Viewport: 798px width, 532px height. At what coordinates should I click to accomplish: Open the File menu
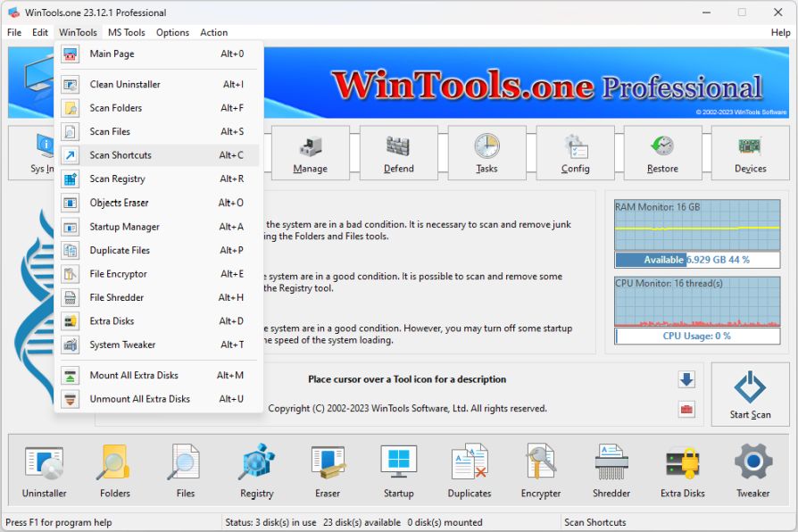click(14, 33)
